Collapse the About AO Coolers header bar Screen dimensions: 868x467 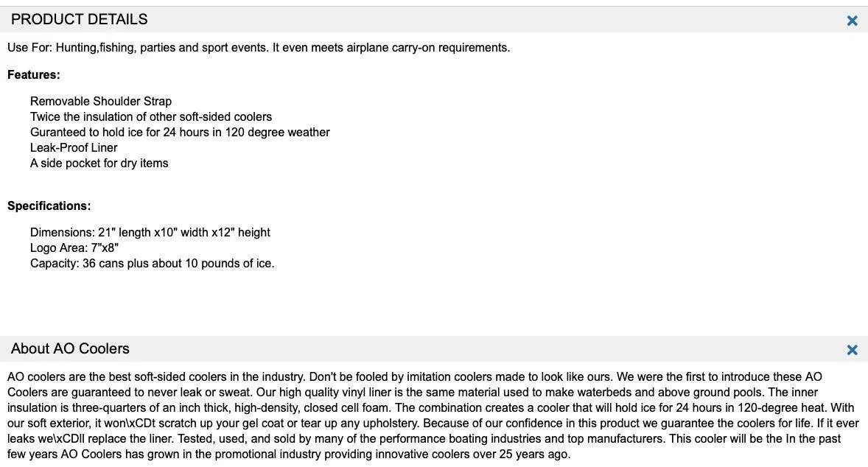[434, 348]
